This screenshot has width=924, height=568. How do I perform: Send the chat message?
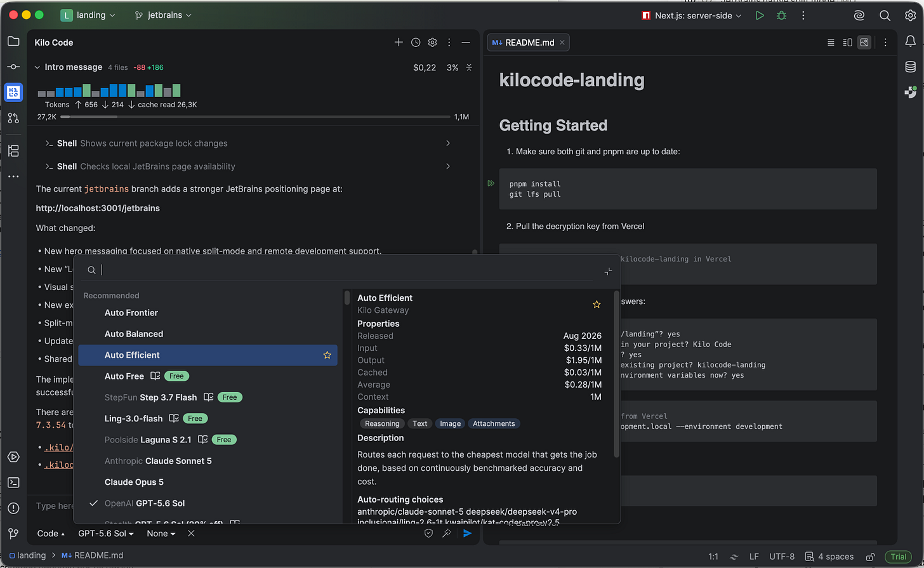(x=468, y=534)
